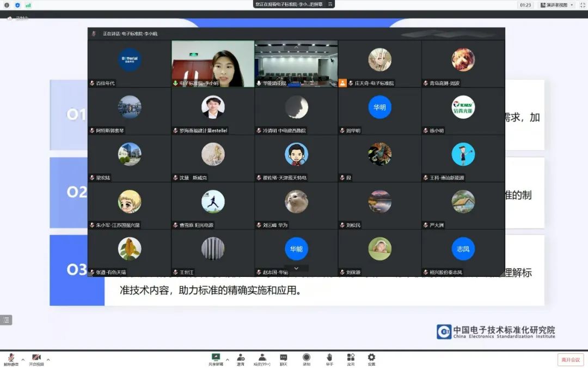Select 李小娟's live video tile
This screenshot has width=588, height=368.
click(213, 63)
